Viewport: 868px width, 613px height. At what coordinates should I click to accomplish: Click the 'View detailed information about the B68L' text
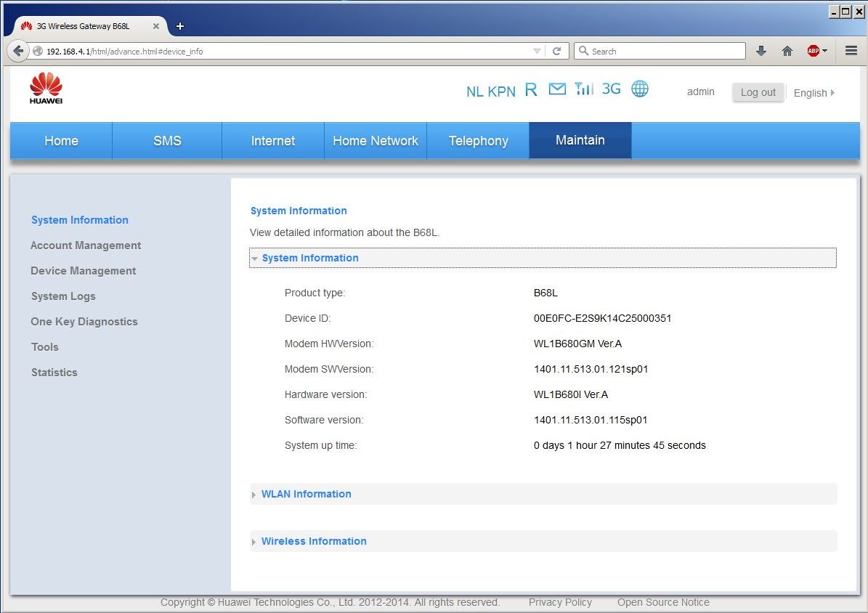point(344,232)
